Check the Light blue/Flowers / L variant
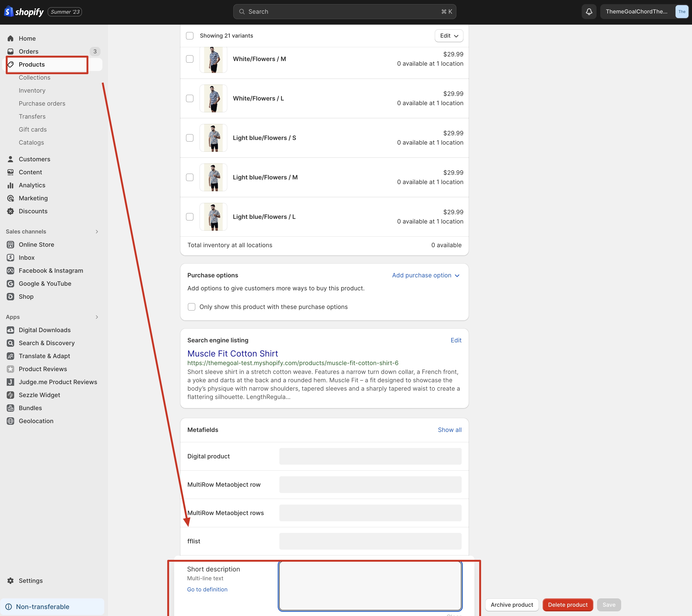This screenshot has height=616, width=692. (189, 217)
